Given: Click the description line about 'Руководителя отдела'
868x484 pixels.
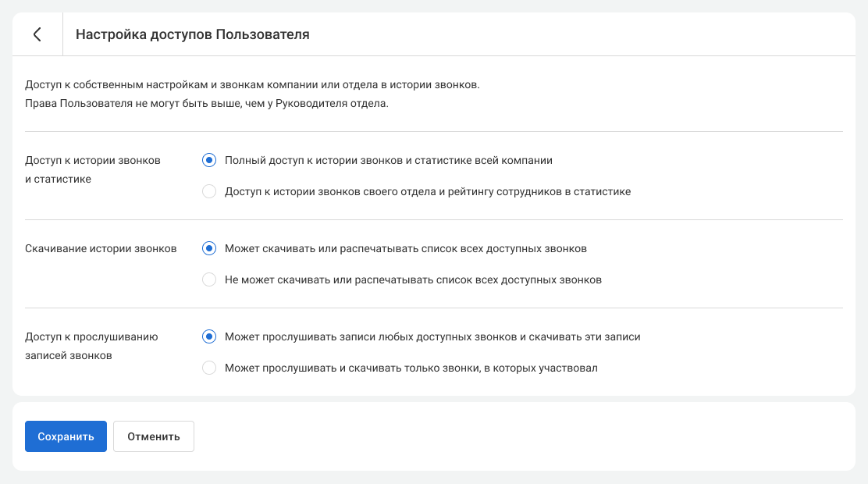Looking at the screenshot, I should pos(206,104).
